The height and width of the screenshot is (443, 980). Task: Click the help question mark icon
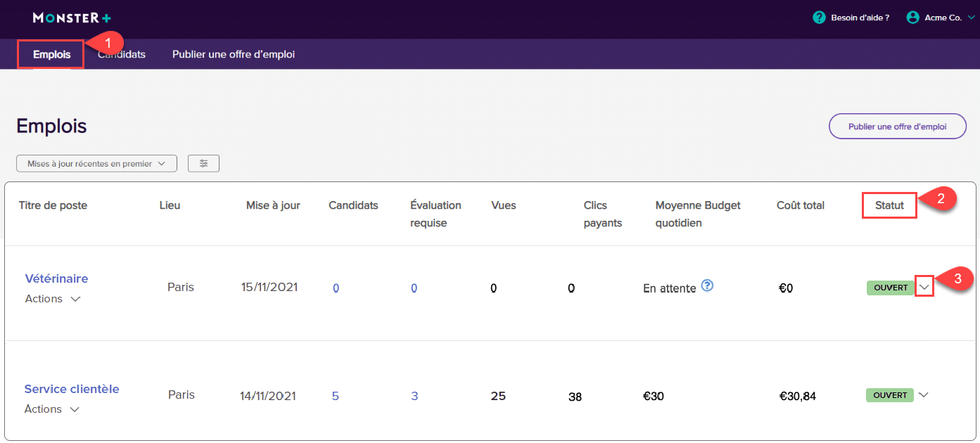point(819,18)
